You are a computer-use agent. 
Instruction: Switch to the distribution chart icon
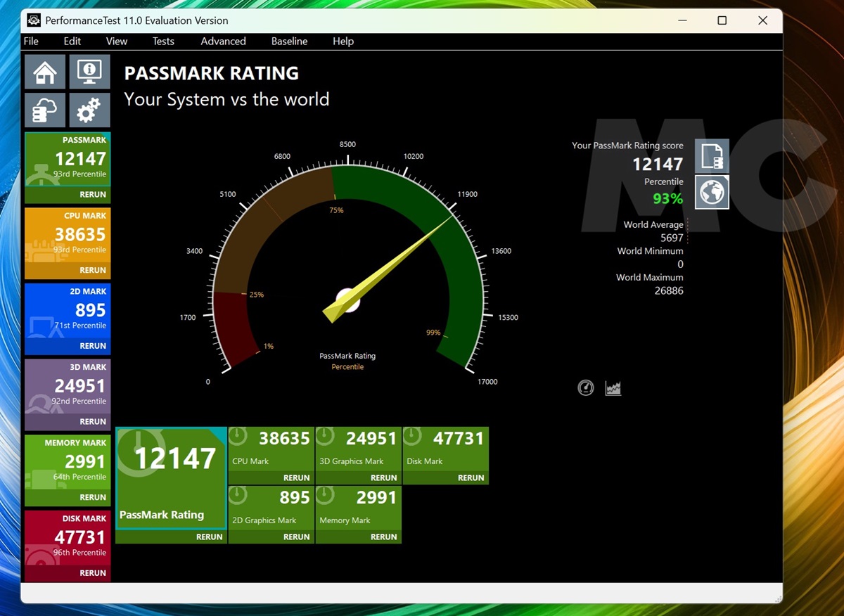tap(613, 388)
